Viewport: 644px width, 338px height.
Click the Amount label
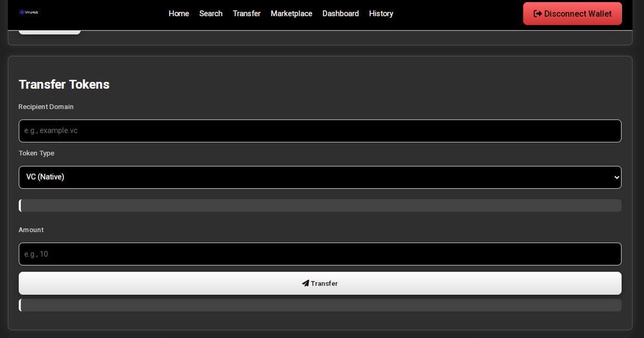click(x=31, y=229)
